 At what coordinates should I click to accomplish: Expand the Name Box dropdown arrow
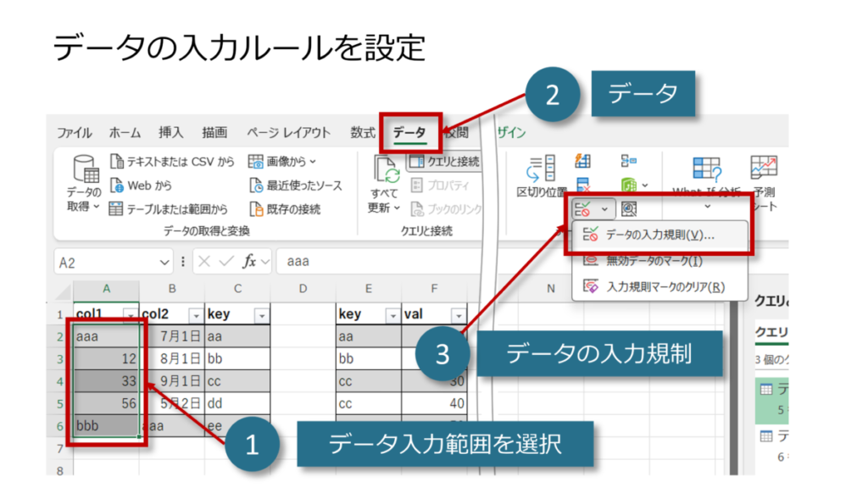click(x=164, y=263)
